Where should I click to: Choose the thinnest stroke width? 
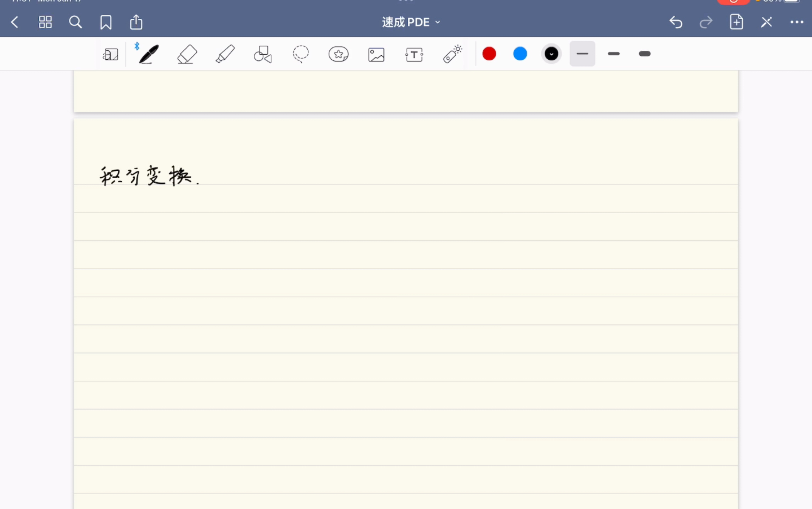click(582, 54)
